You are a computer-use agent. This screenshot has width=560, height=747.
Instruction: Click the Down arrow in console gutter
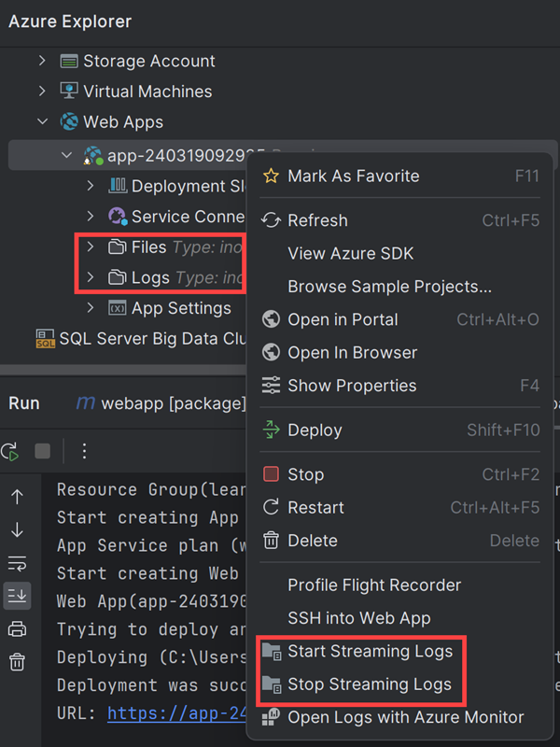[17, 529]
